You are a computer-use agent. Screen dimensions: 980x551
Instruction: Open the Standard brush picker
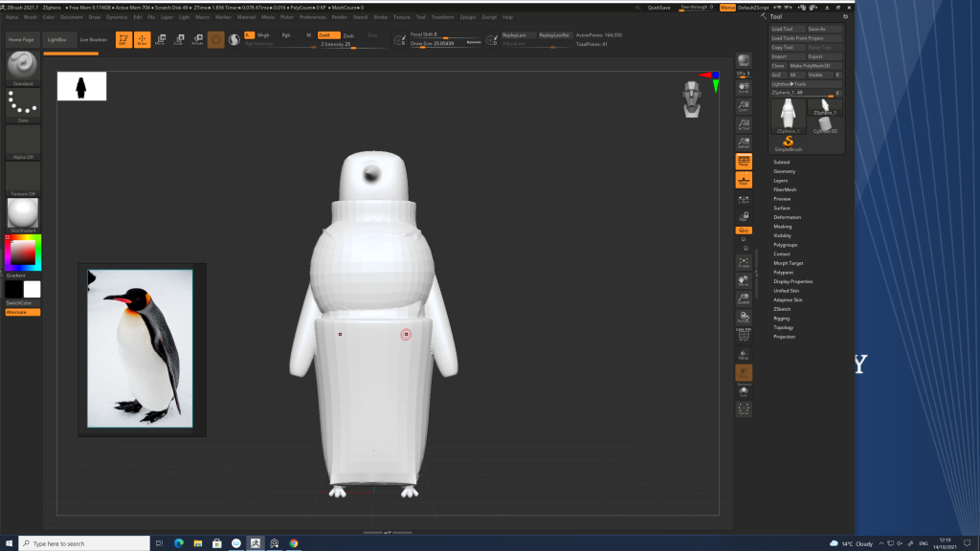click(23, 67)
